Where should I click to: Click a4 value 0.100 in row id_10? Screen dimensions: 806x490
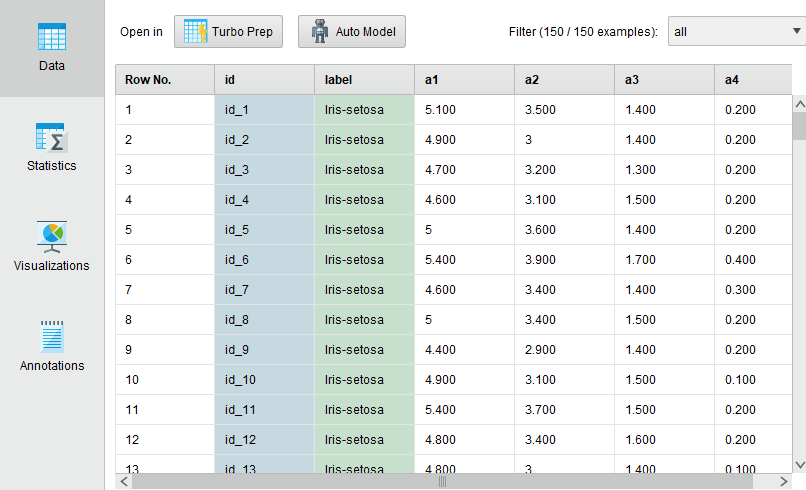[753, 379]
